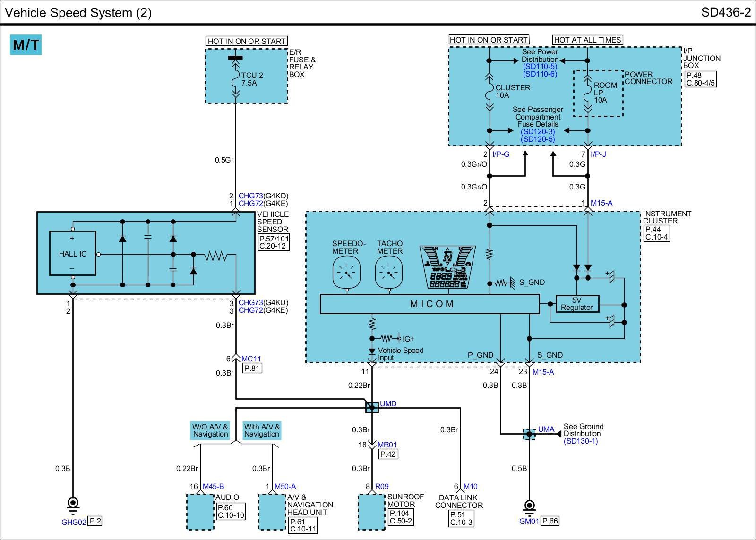The width and height of the screenshot is (756, 540).
Task: Select the I/P-G connector label
Action: [x=501, y=154]
